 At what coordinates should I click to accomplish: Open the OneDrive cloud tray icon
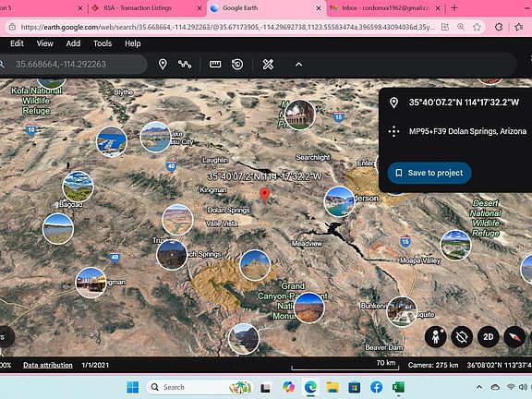(x=495, y=387)
